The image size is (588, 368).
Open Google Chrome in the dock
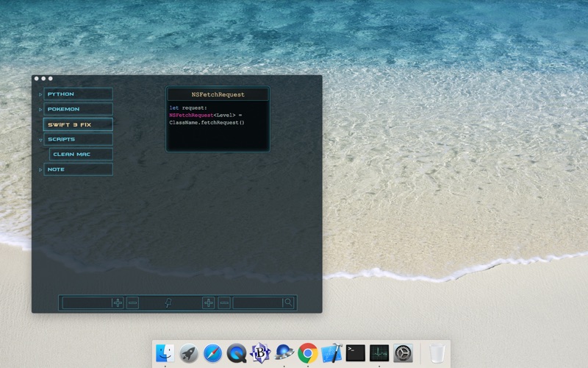coord(308,353)
